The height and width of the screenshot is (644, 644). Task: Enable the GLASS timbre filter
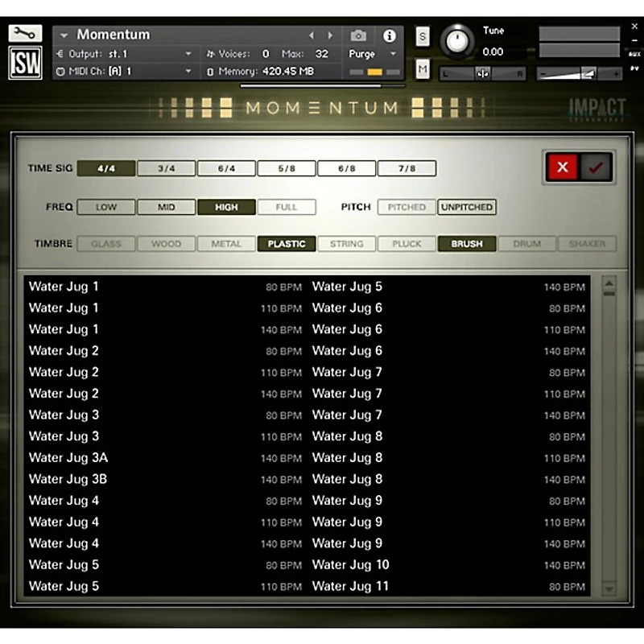coord(105,243)
